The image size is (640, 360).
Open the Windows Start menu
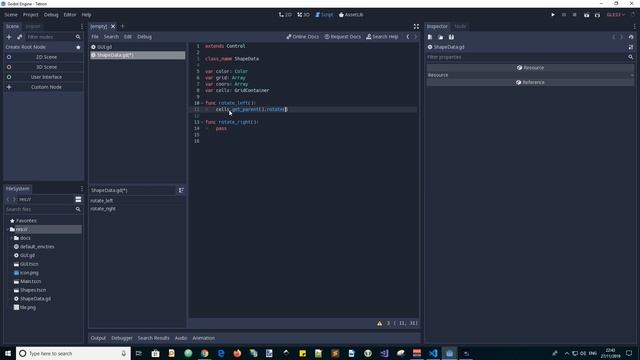[8, 353]
